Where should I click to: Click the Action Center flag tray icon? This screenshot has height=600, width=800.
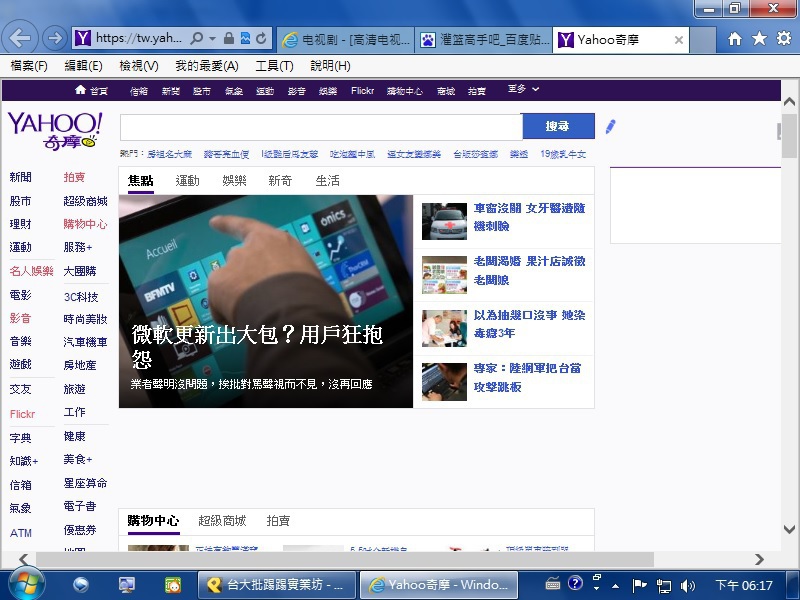pos(639,585)
